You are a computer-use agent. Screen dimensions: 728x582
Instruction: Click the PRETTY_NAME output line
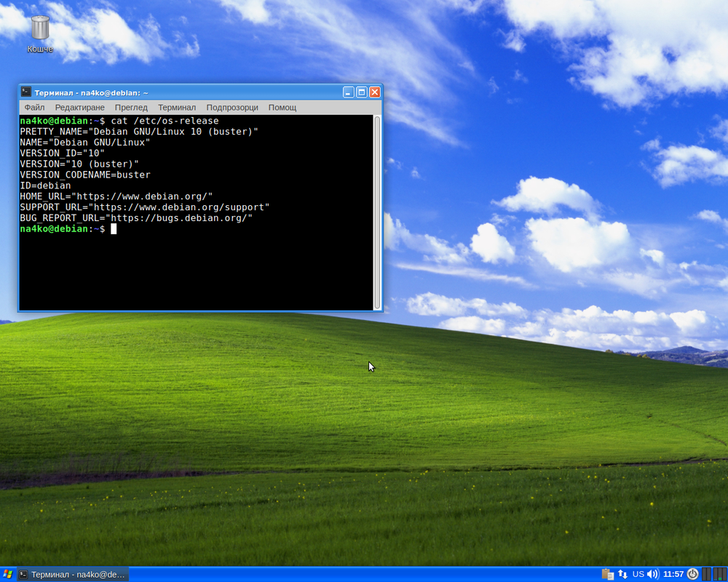pos(139,132)
